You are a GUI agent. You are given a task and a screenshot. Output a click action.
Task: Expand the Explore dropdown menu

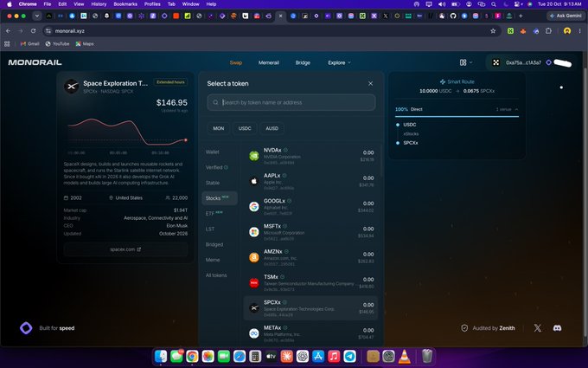tap(339, 62)
